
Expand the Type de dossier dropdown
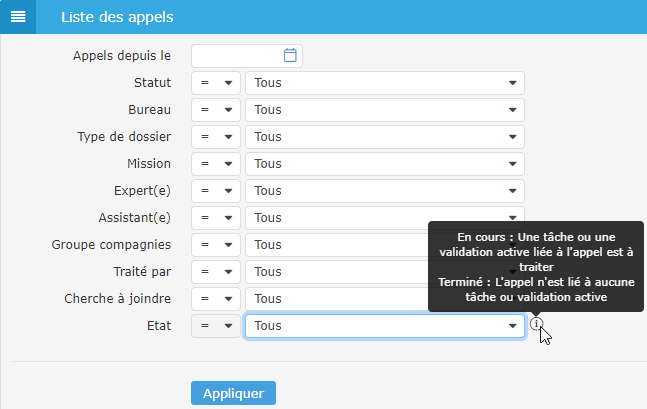tap(384, 137)
